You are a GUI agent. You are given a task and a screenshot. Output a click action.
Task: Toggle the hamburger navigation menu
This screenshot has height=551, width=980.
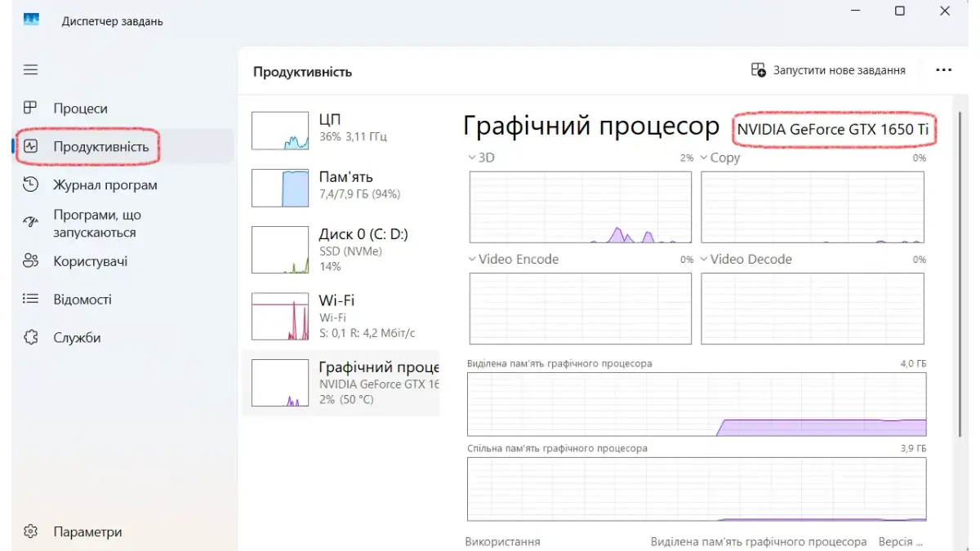click(x=30, y=70)
